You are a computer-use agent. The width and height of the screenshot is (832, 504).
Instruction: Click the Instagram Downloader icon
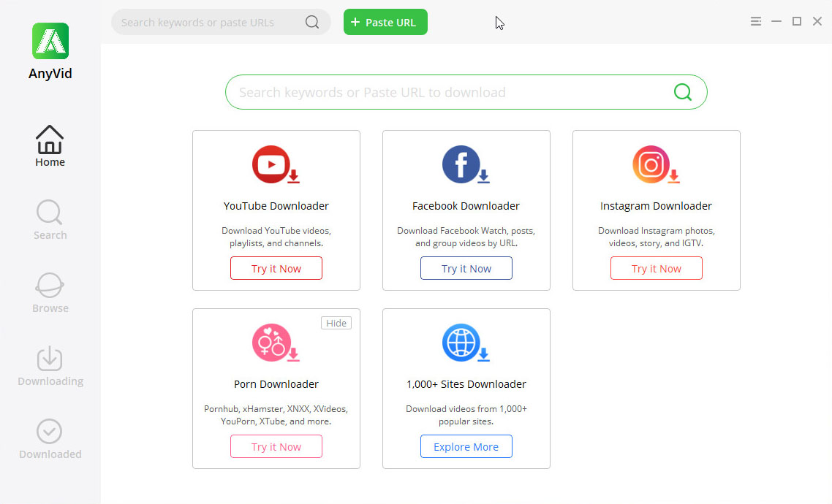[656, 164]
